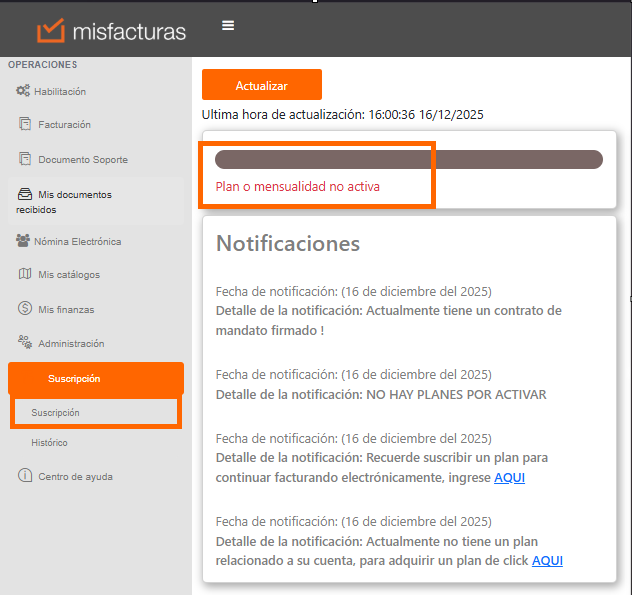Image resolution: width=632 pixels, height=595 pixels.
Task: Click the misfacturas logo
Action: pyautogui.click(x=111, y=31)
